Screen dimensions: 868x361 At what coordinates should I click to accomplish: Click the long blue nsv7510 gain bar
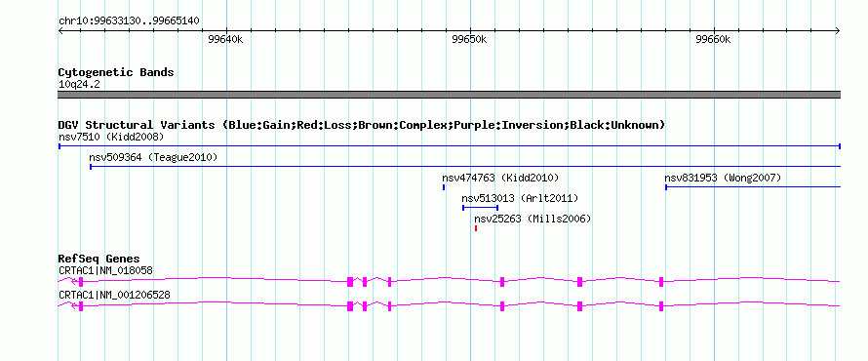click(x=450, y=146)
